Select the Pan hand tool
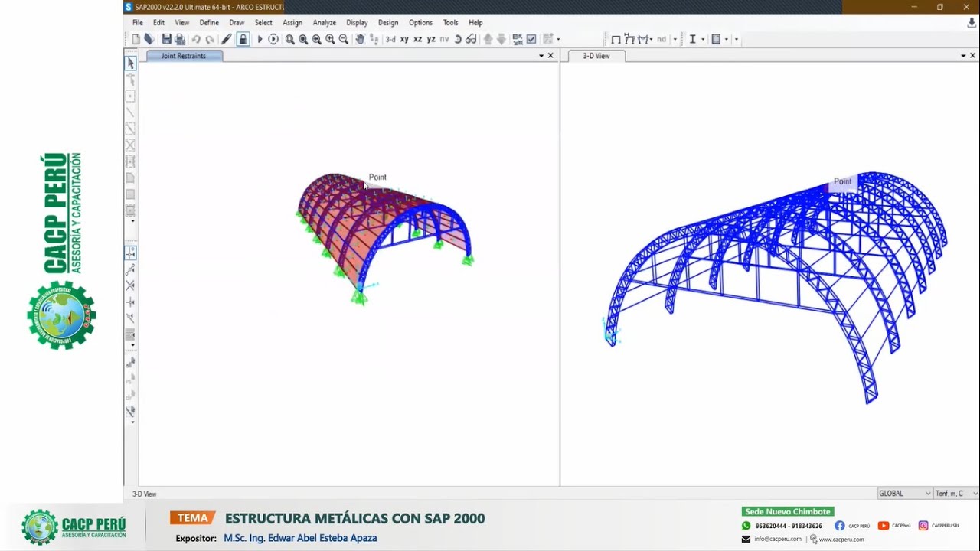Screen dimensions: 980x551 [x=360, y=39]
